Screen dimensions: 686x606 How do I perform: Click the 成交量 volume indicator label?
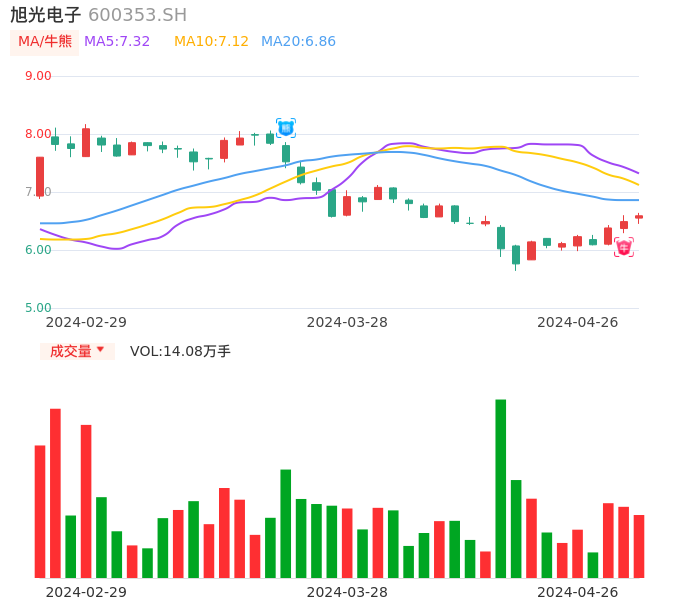[x=71, y=351]
